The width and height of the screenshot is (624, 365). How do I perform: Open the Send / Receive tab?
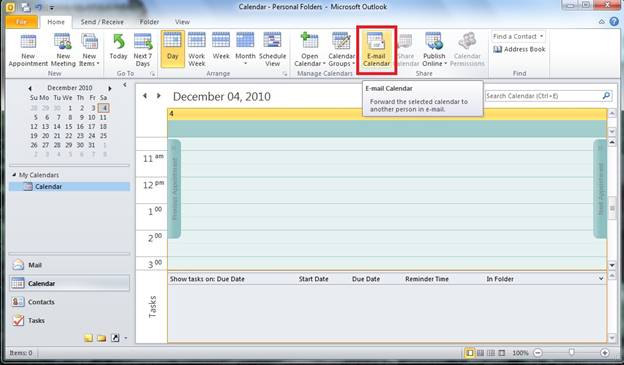click(x=102, y=22)
